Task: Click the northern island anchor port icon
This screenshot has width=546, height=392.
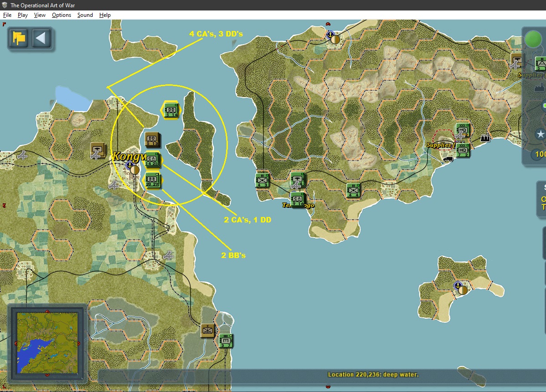Action: click(x=330, y=35)
